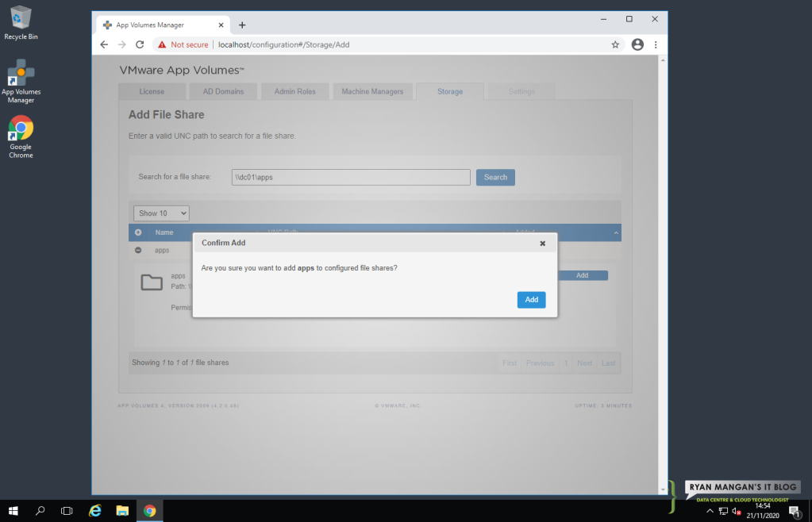Image resolution: width=812 pixels, height=522 pixels.
Task: Show hidden system tray icons
Action: coord(710,511)
